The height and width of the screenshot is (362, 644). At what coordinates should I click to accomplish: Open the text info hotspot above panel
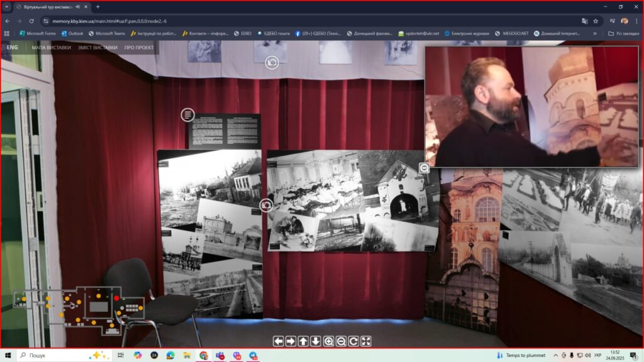pos(187,115)
